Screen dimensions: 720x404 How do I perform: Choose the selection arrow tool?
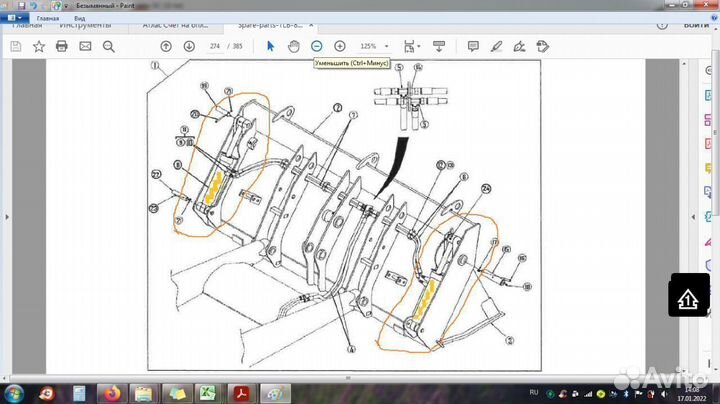271,46
